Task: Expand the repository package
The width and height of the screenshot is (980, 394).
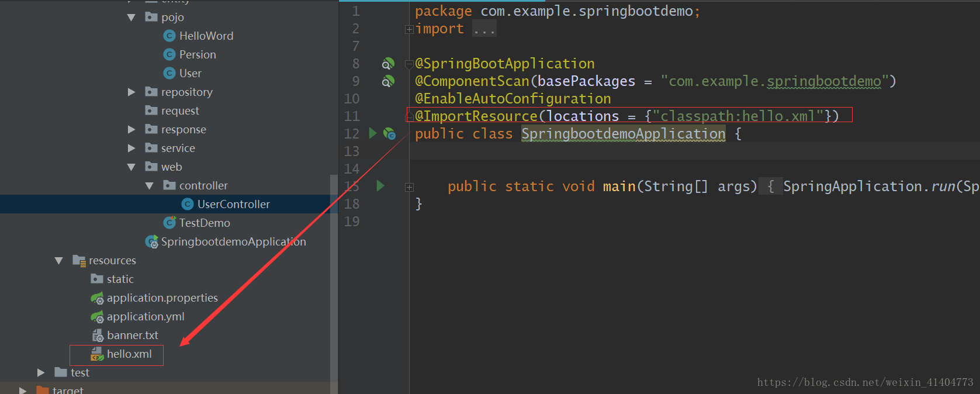Action: 131,92
